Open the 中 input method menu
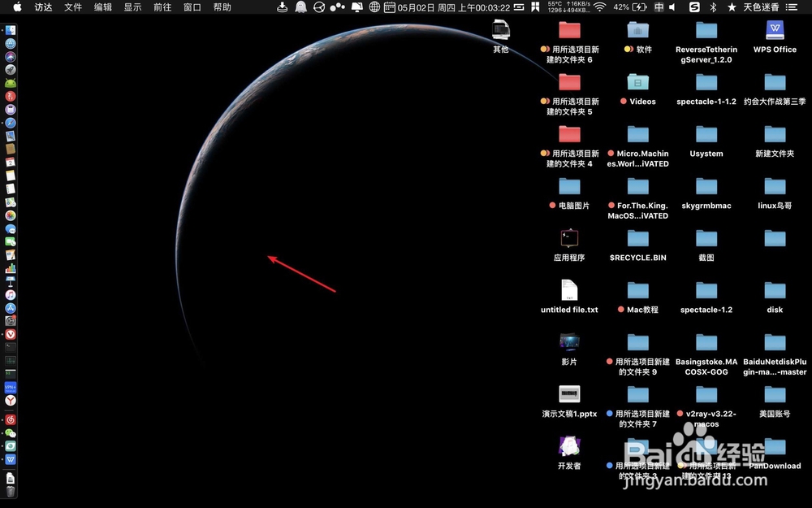Screen dimensions: 812x508 pos(659,7)
